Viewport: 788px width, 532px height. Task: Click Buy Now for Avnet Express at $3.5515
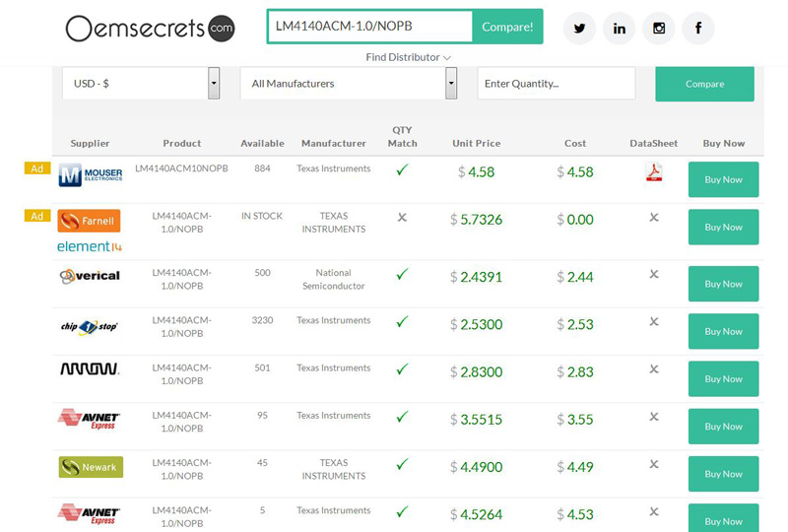[723, 427]
